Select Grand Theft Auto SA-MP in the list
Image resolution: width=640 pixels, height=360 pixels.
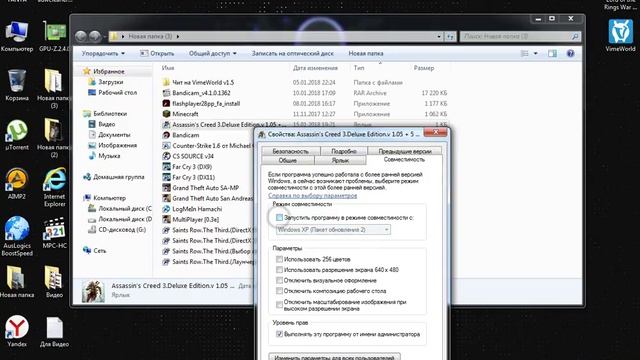pyautogui.click(x=206, y=188)
